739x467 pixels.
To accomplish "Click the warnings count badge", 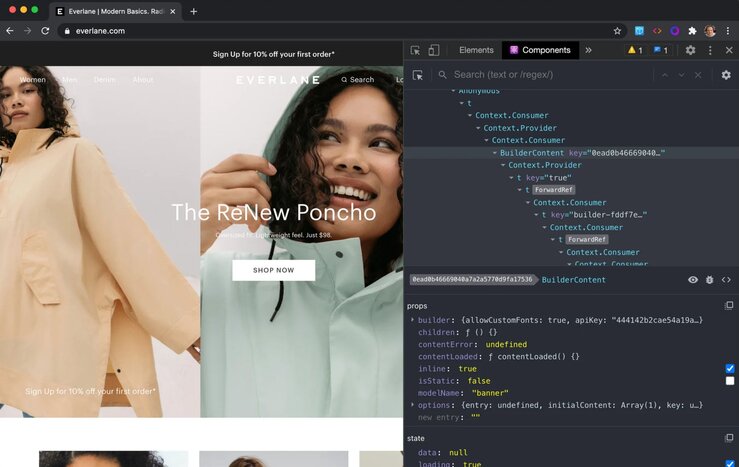I will pos(635,50).
